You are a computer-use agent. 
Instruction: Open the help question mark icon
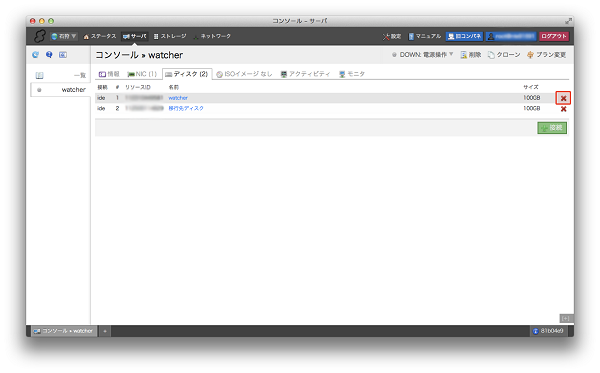tap(49, 55)
